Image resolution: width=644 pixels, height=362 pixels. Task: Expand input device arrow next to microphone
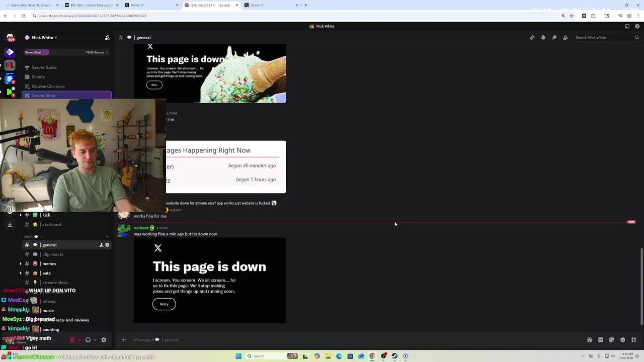click(78, 340)
